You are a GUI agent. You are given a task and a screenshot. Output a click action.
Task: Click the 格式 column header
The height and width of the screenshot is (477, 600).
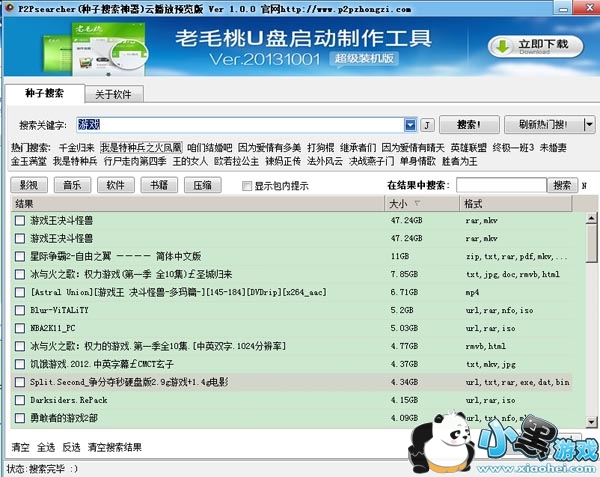(515, 203)
